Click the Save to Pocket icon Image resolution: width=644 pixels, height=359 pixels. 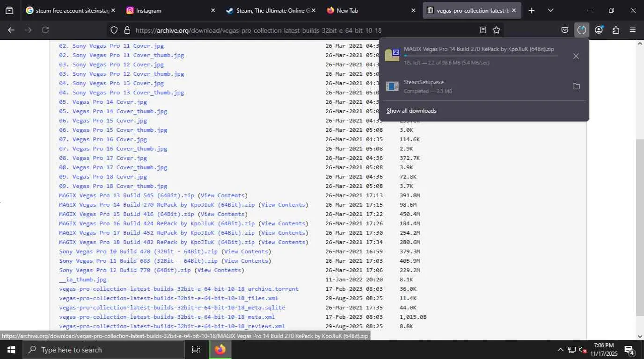pyautogui.click(x=565, y=30)
